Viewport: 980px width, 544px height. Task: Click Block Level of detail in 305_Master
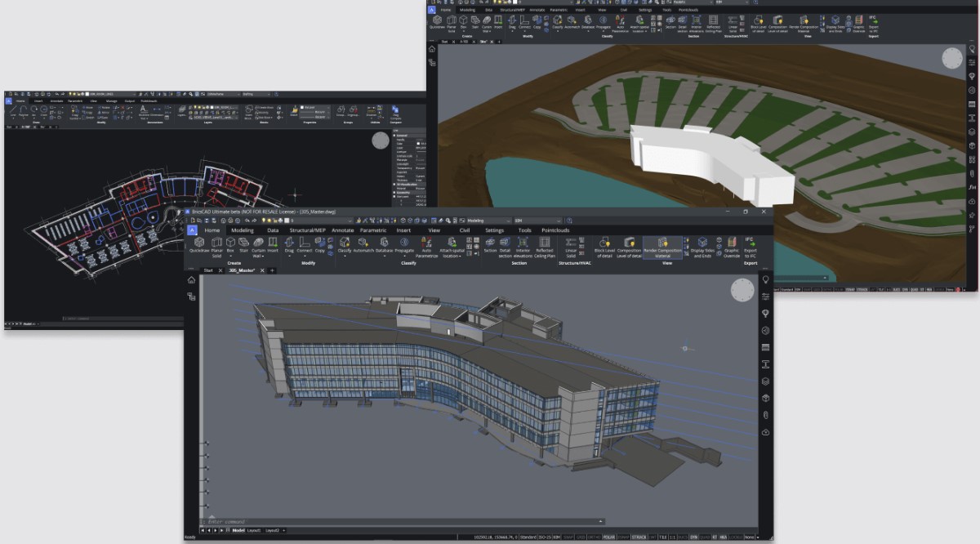(x=604, y=247)
